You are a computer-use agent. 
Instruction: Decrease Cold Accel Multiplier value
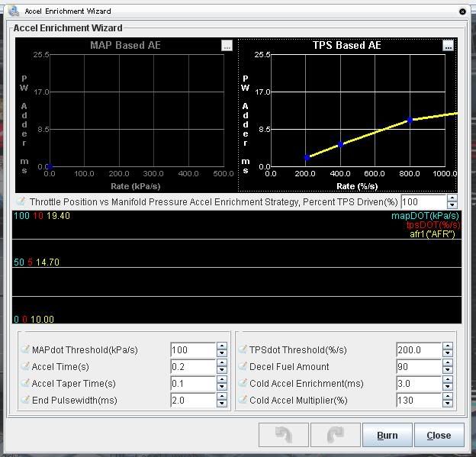tap(448, 404)
